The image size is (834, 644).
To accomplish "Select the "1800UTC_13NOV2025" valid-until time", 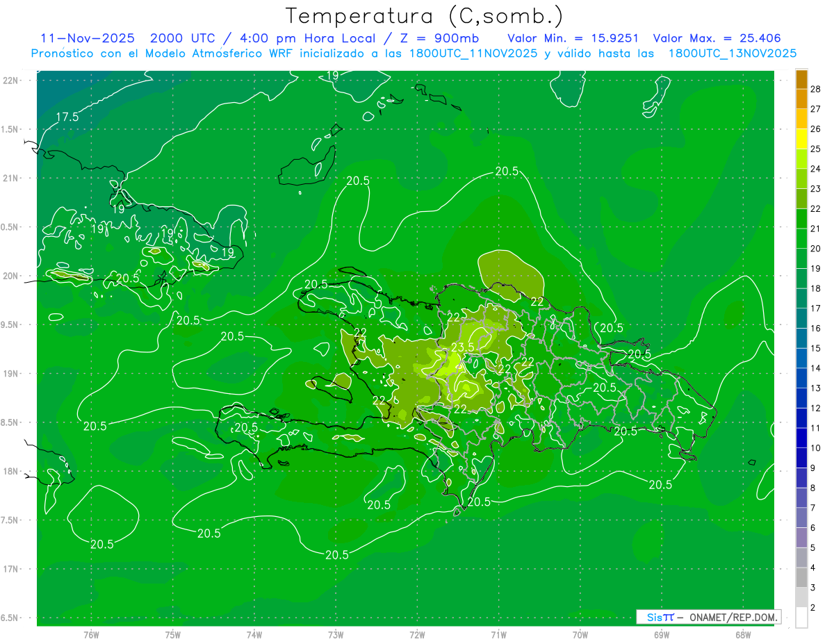I will (732, 53).
